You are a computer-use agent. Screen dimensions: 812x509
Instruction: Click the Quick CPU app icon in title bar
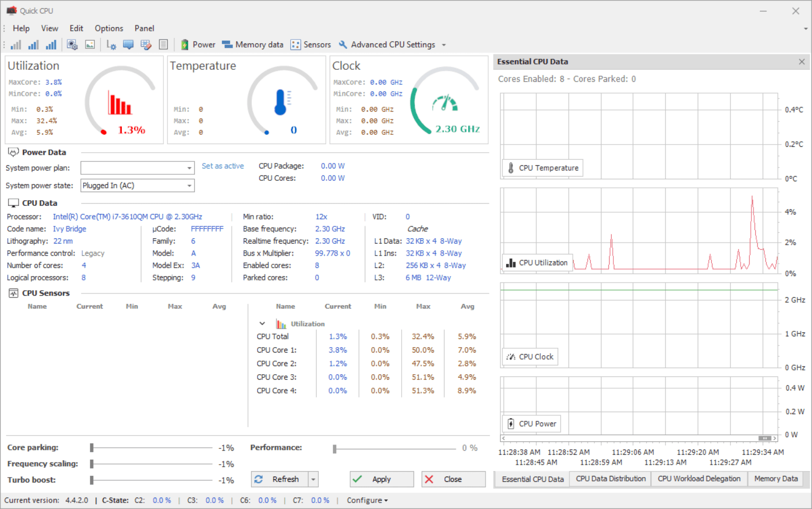11,10
